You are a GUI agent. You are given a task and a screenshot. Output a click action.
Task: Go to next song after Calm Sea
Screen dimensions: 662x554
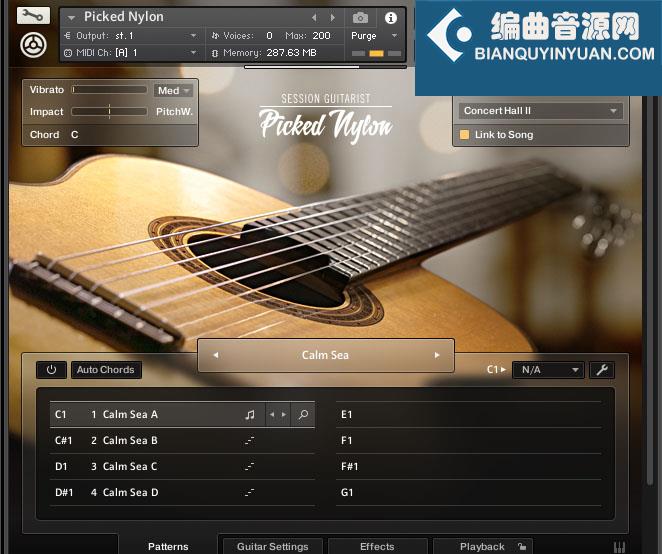[x=437, y=355]
